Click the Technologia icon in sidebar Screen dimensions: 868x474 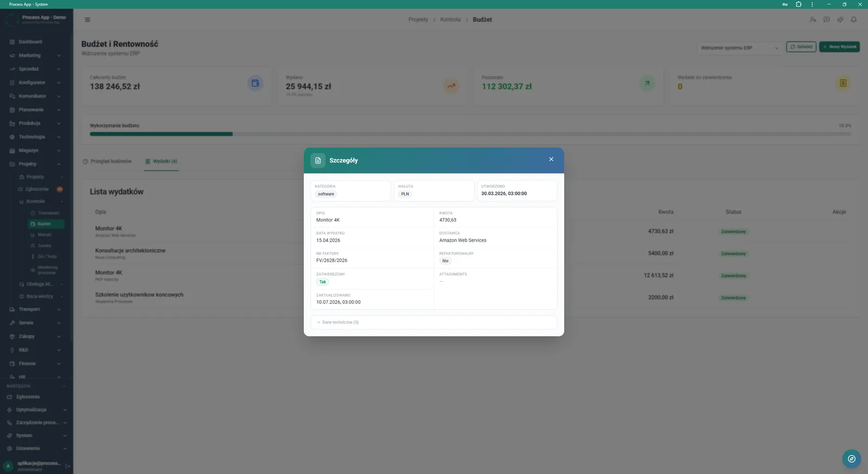12,137
